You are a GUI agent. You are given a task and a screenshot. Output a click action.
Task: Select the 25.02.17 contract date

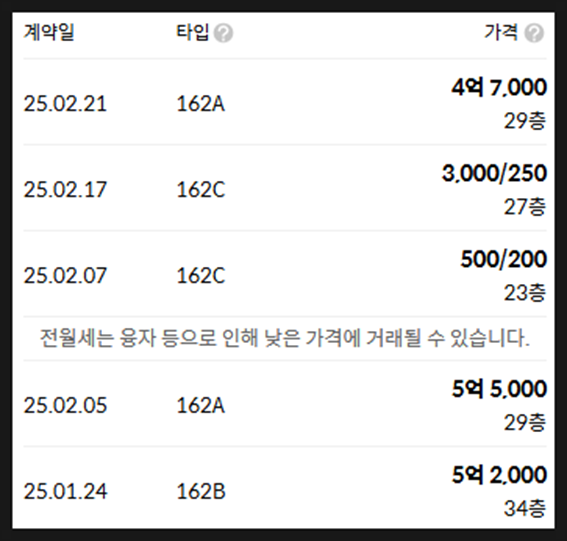[x=65, y=189]
